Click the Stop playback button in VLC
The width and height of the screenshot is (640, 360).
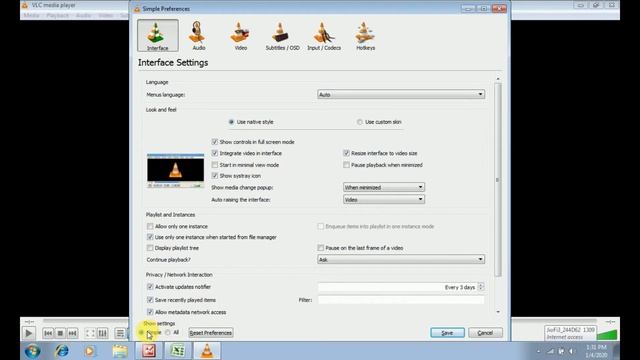tap(60, 333)
